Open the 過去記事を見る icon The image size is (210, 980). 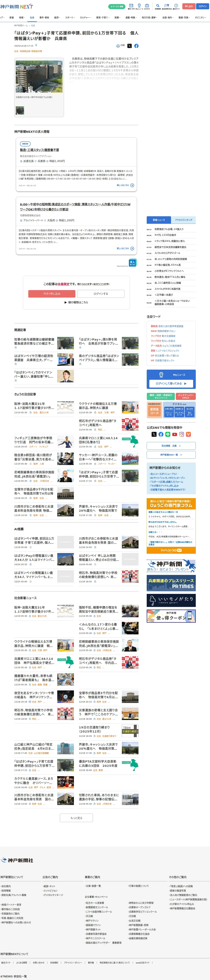(166, 7)
